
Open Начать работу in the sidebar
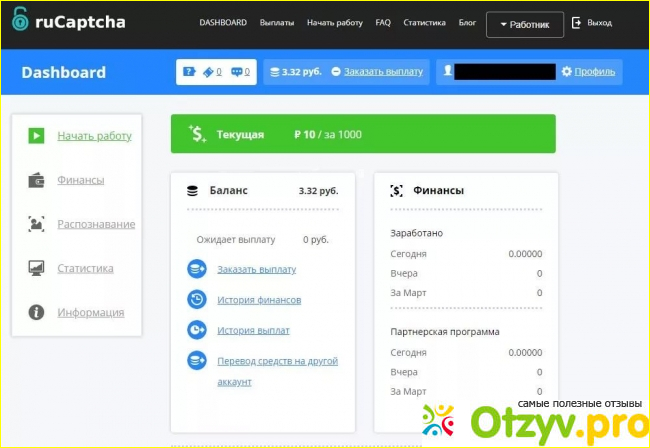click(94, 136)
